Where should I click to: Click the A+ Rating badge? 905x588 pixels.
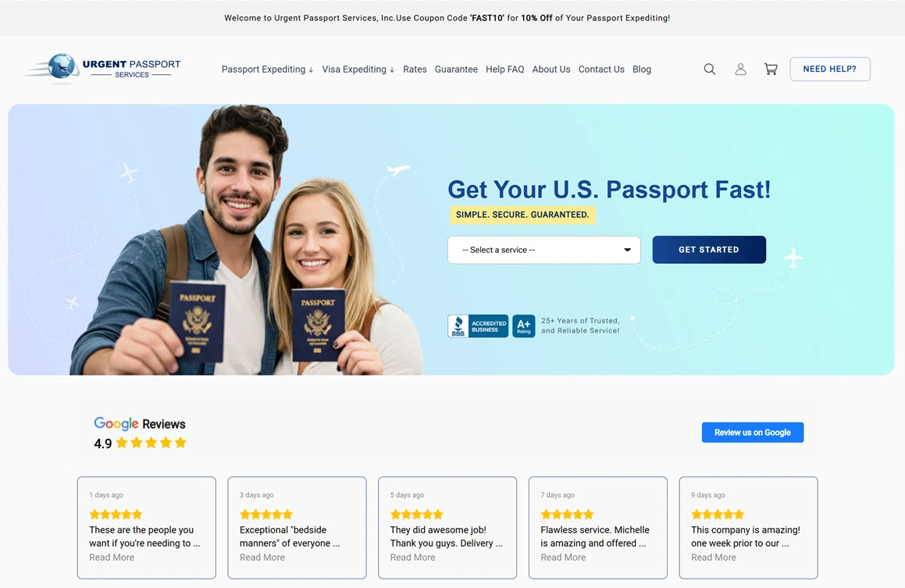click(523, 326)
